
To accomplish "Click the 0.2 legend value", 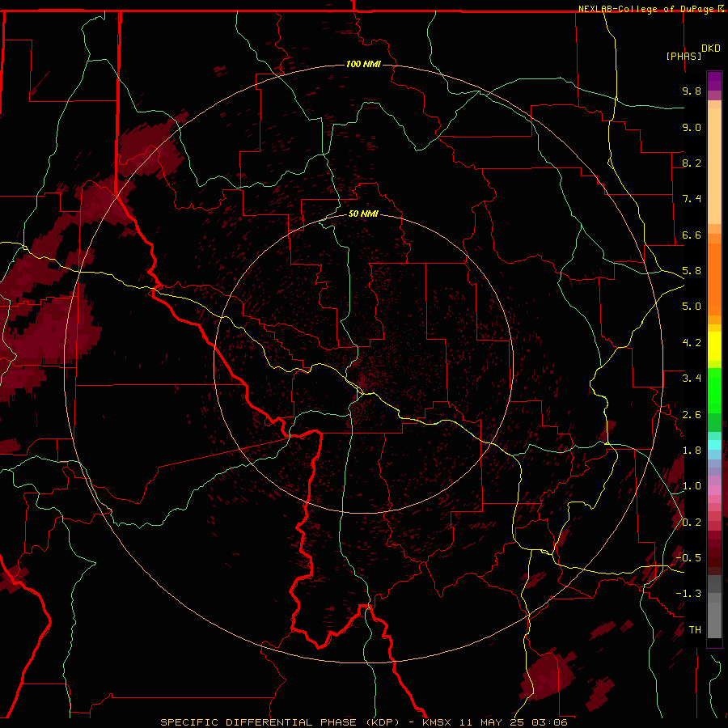I will (692, 523).
